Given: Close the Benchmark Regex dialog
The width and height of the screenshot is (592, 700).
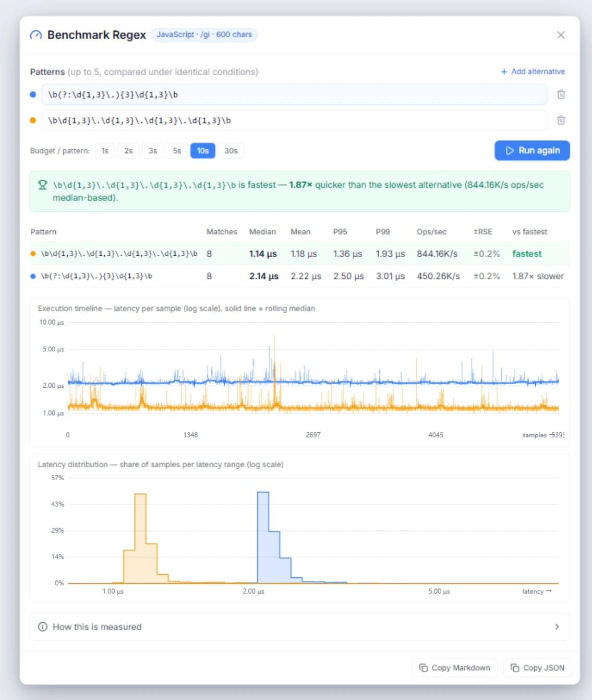Looking at the screenshot, I should click(x=561, y=35).
